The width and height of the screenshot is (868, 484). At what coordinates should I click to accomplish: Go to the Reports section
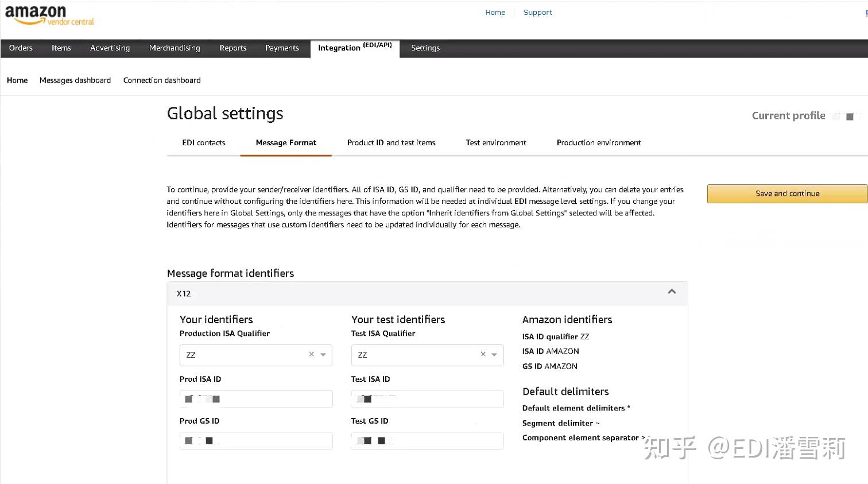(232, 48)
